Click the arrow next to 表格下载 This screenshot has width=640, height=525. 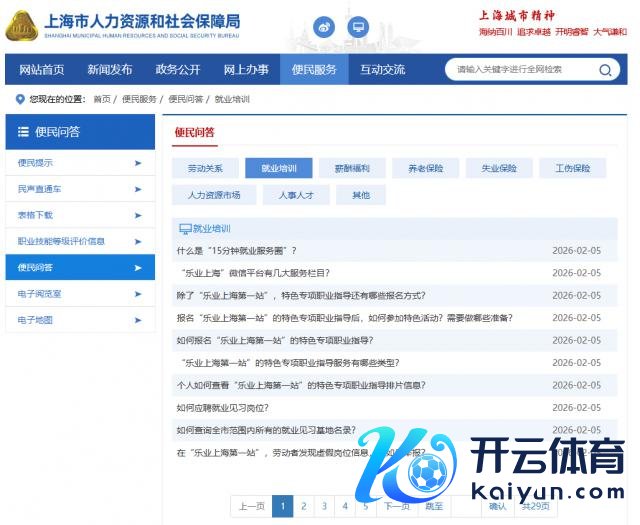coord(138,215)
